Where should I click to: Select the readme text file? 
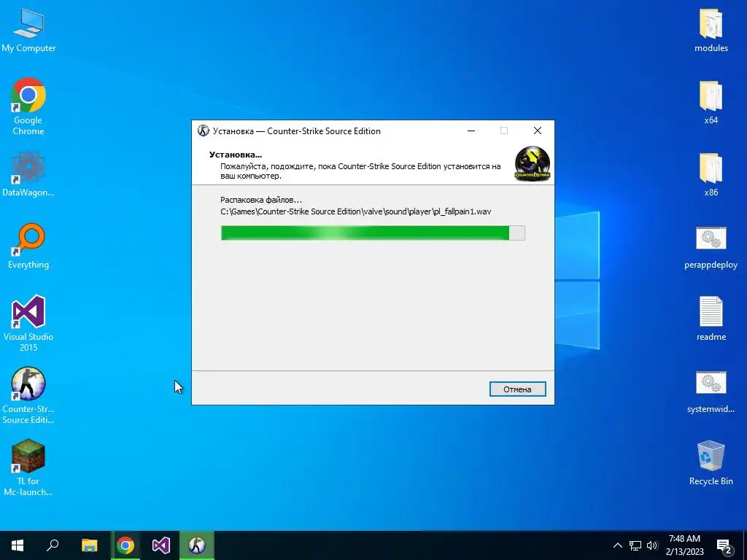pyautogui.click(x=711, y=319)
